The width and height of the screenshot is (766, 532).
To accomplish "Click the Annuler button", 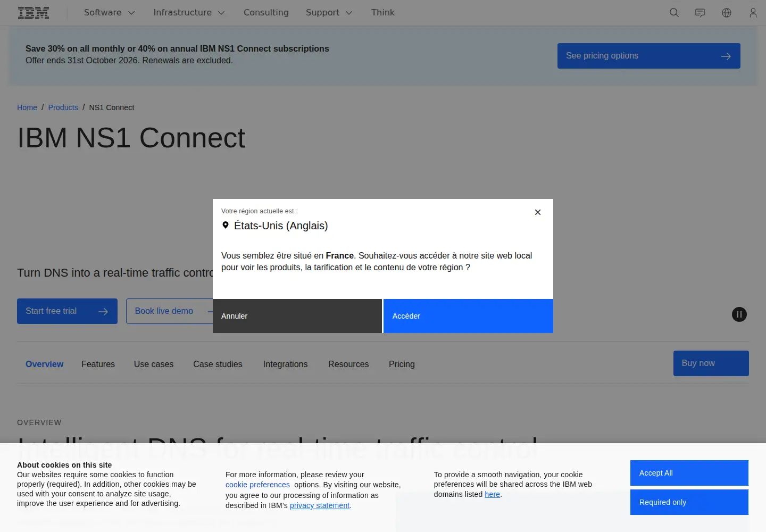I will [x=297, y=316].
